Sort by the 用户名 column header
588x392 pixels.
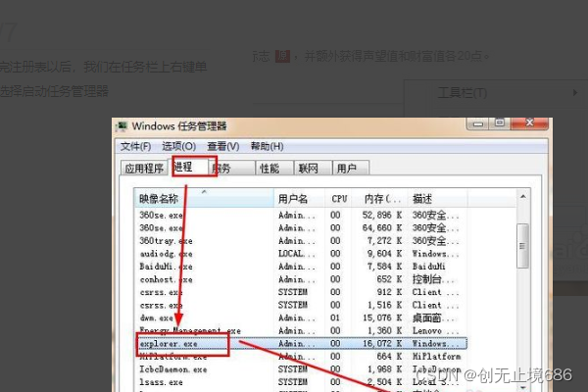pos(299,198)
